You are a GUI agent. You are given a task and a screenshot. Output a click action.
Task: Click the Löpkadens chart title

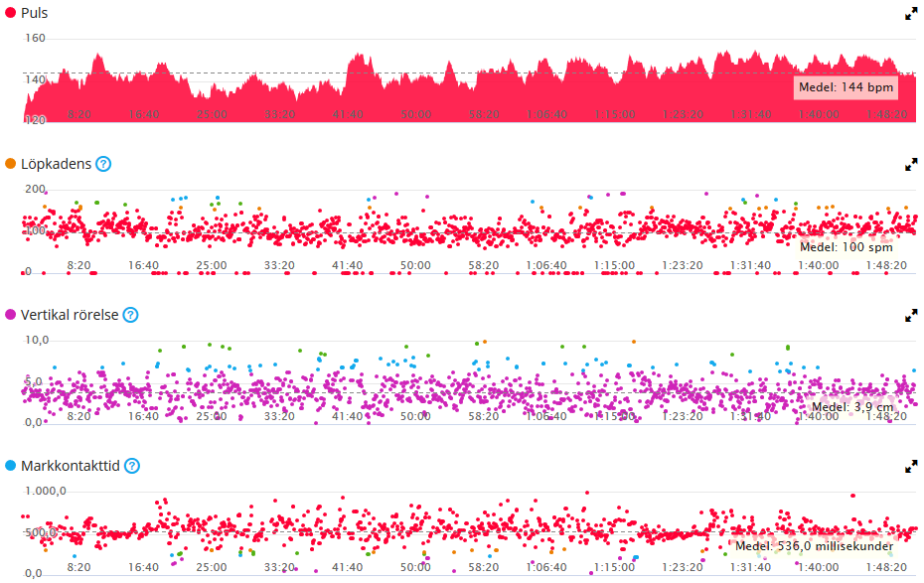click(56, 164)
